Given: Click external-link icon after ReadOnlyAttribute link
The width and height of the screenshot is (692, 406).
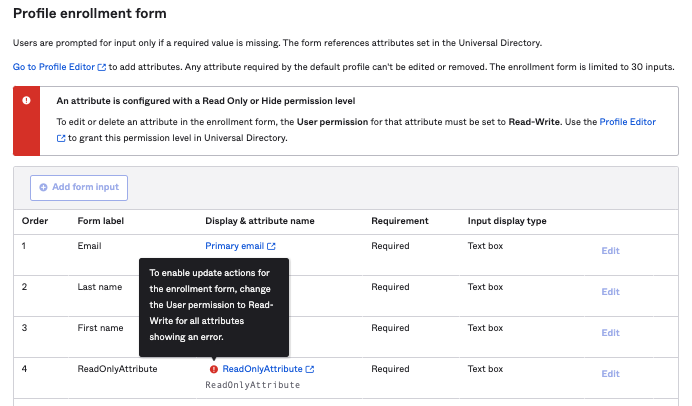Looking at the screenshot, I should (310, 369).
